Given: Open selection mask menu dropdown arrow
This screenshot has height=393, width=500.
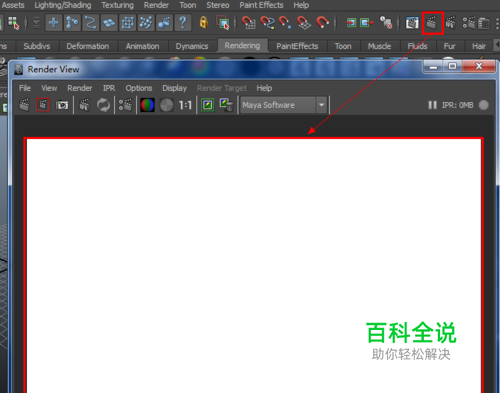Looking at the screenshot, I should (x=36, y=23).
